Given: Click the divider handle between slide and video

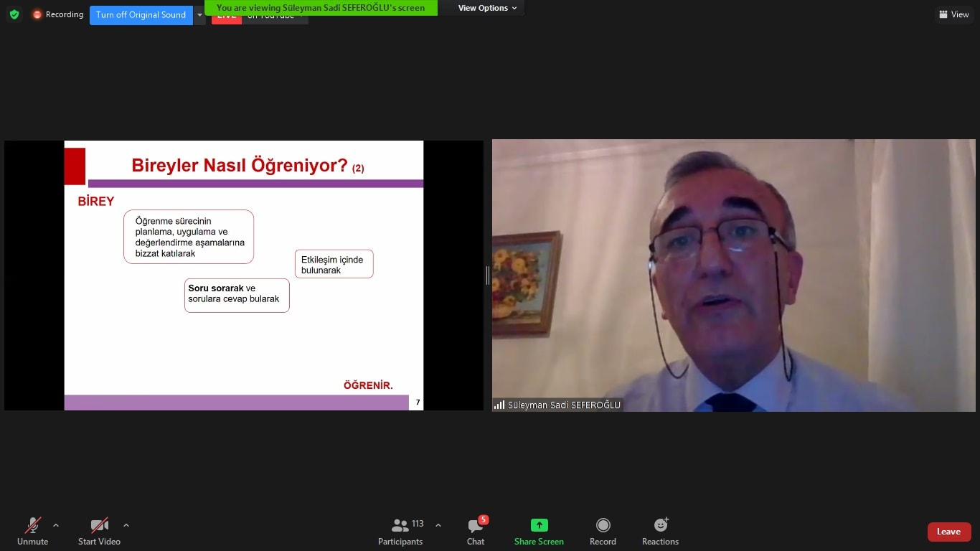Looking at the screenshot, I should point(488,275).
